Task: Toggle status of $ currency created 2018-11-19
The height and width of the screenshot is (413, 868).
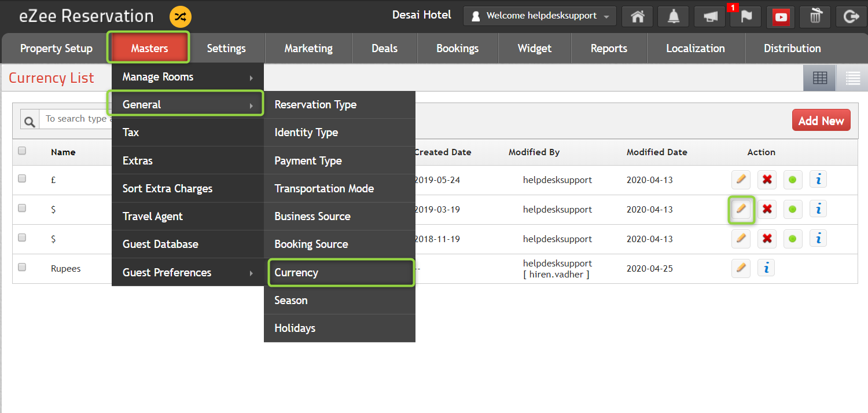Action: [792, 238]
